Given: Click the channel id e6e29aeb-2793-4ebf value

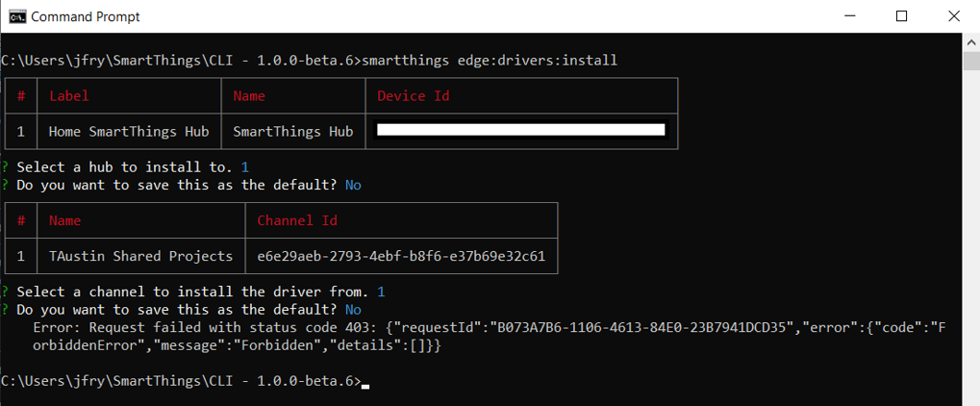Looking at the screenshot, I should [x=401, y=256].
